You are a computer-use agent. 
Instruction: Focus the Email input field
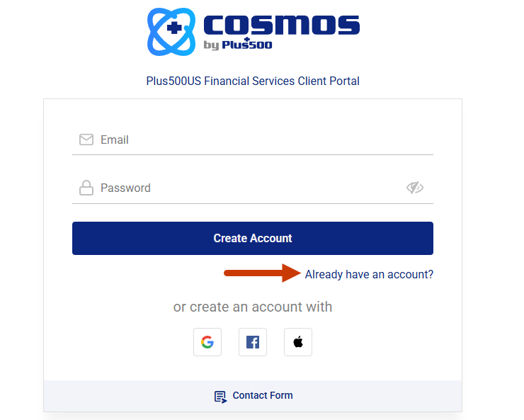pyautogui.click(x=262, y=140)
